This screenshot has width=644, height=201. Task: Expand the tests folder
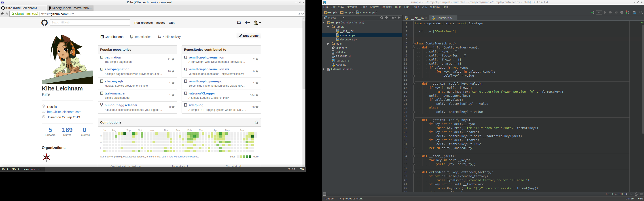point(328,44)
